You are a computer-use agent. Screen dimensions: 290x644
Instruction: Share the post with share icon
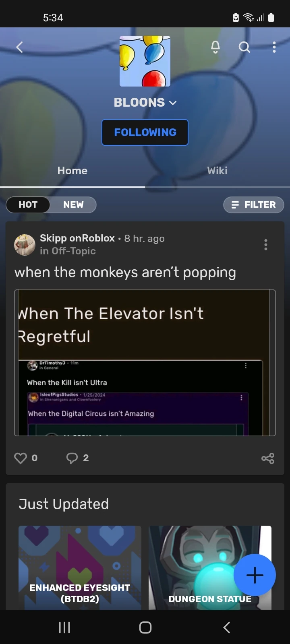pos(268,458)
